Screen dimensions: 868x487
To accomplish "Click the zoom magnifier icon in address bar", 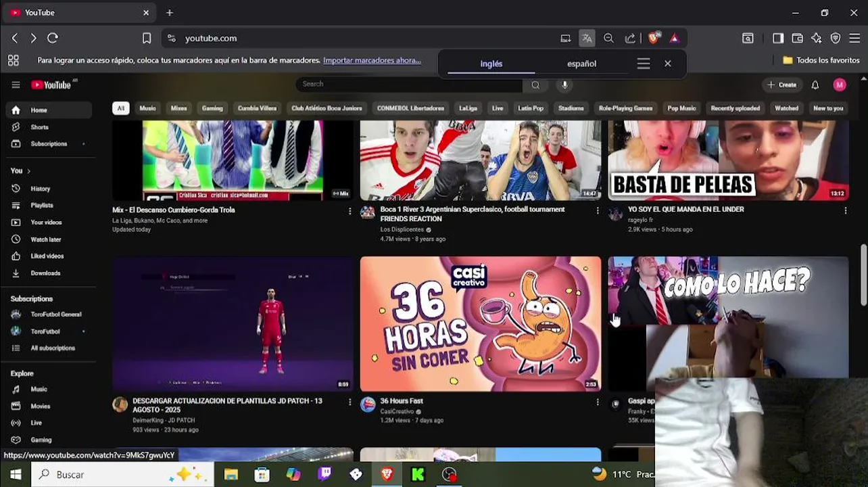I will click(608, 39).
